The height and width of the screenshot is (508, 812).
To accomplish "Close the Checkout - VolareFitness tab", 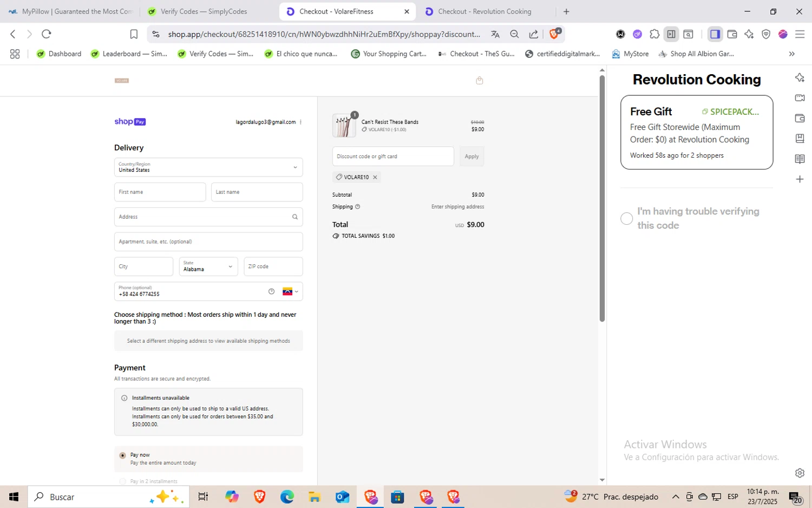I will pyautogui.click(x=407, y=11).
